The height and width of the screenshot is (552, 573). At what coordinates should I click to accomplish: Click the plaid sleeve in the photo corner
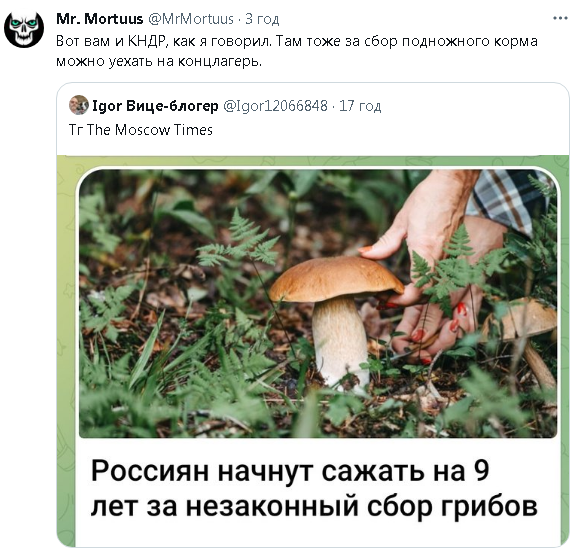pyautogui.click(x=510, y=199)
